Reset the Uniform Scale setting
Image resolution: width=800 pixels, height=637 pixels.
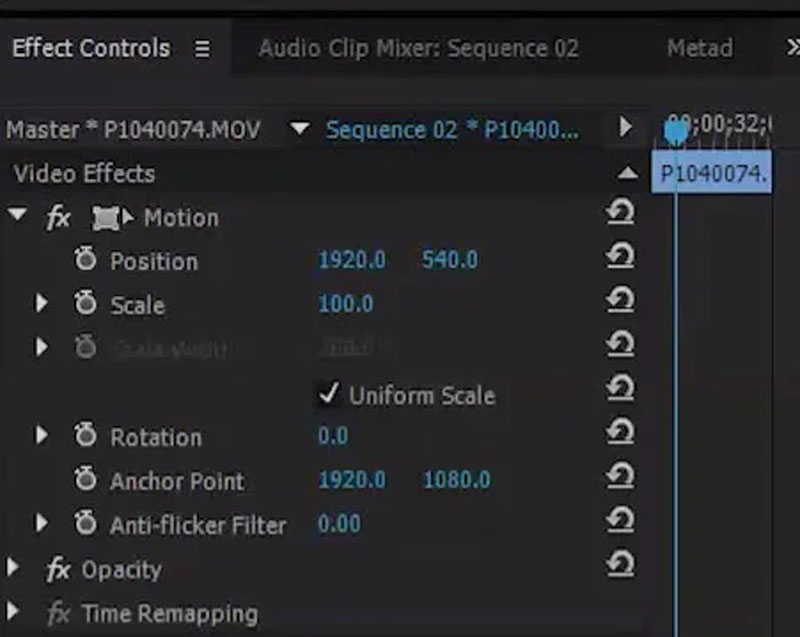tap(620, 388)
